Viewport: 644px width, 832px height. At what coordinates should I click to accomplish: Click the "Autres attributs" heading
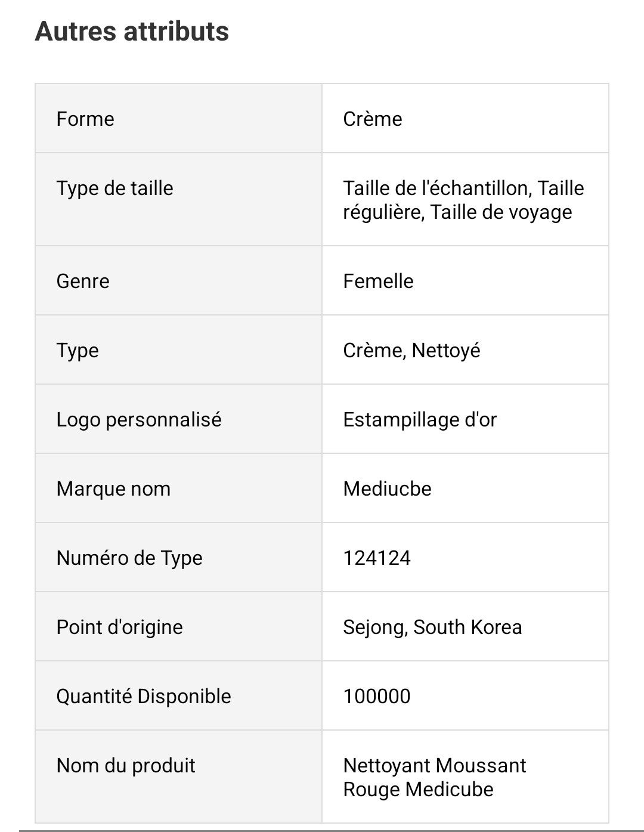tap(132, 32)
